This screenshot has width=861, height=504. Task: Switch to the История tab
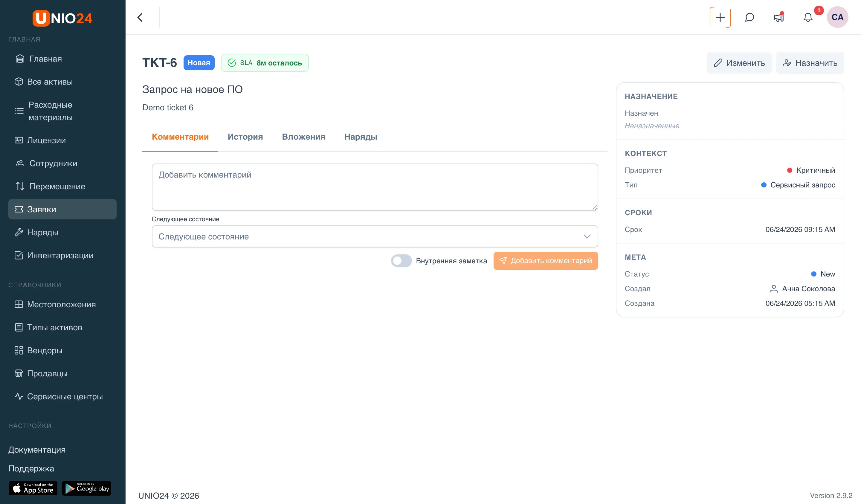point(245,137)
